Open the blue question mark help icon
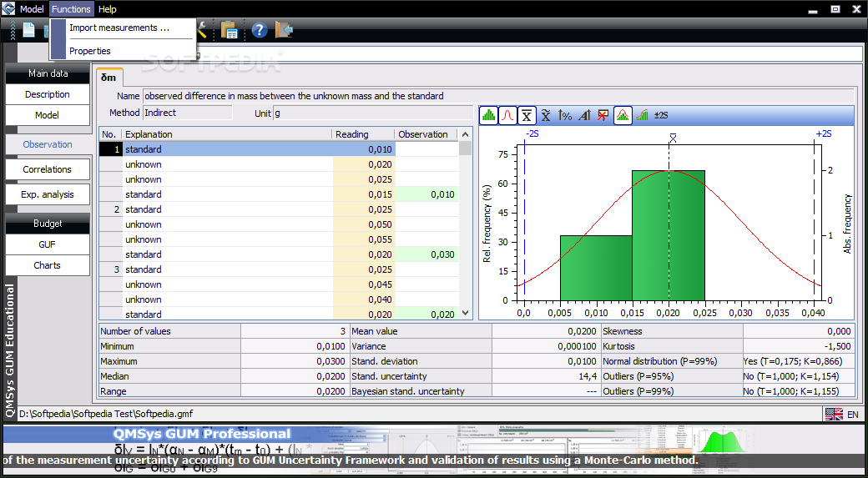The width and height of the screenshot is (868, 478). point(260,30)
